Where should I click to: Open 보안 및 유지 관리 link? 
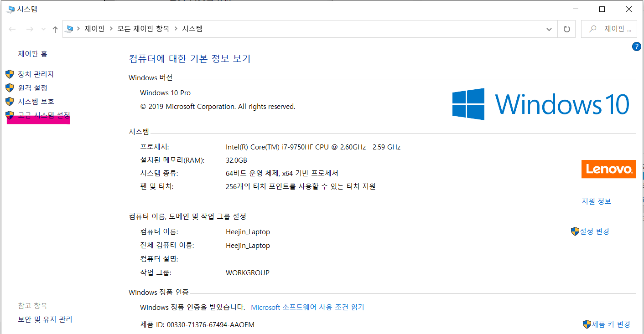tap(45, 319)
